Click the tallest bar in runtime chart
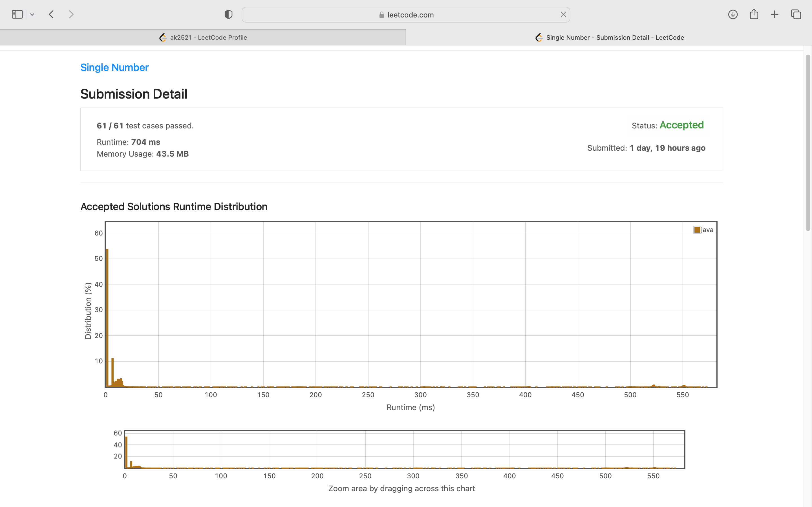812x507 pixels. 107,319
